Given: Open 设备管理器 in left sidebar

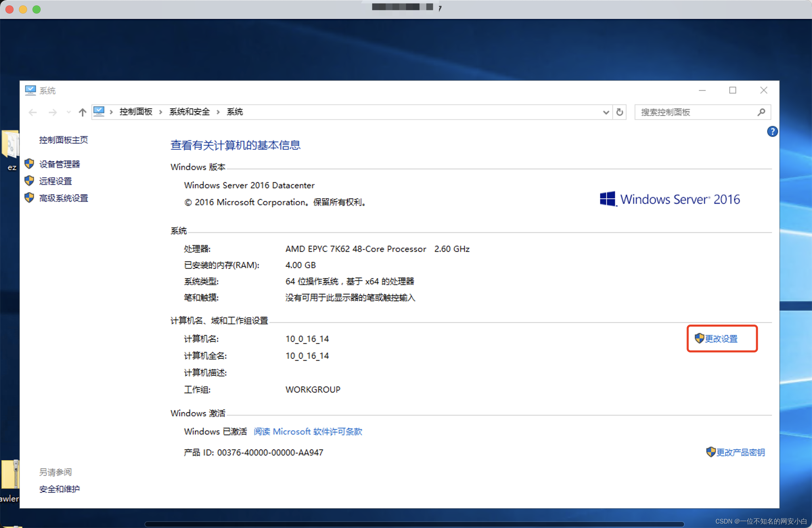Looking at the screenshot, I should coord(59,164).
